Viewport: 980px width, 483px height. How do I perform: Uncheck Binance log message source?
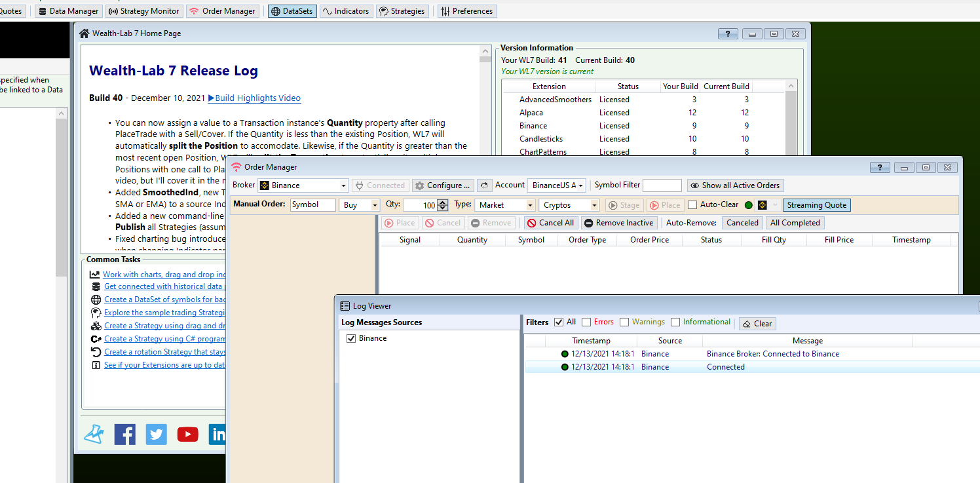pos(351,338)
